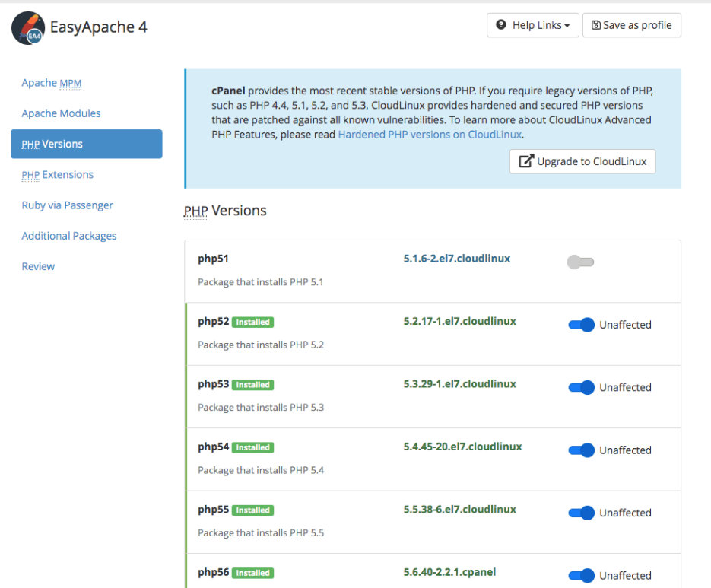
Task: Switch off php54 toggle
Action: [581, 450]
